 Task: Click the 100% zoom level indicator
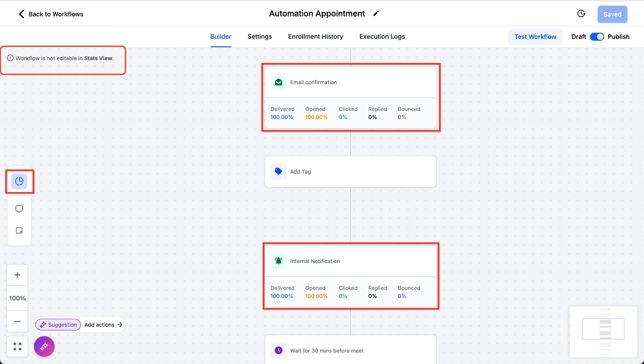[x=17, y=298]
